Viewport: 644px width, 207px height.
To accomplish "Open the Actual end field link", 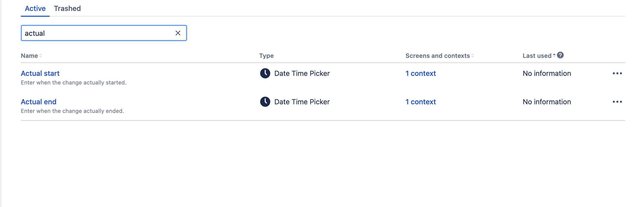I will 39,102.
